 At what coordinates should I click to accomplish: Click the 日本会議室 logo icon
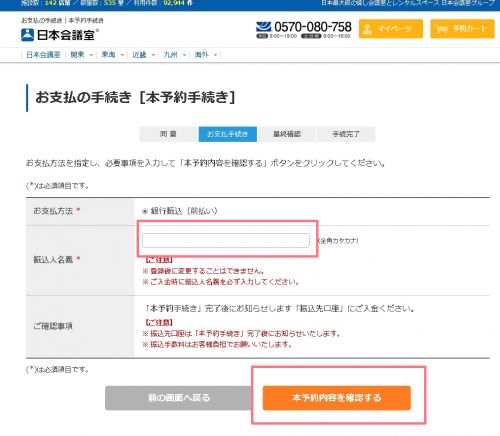pos(27,35)
